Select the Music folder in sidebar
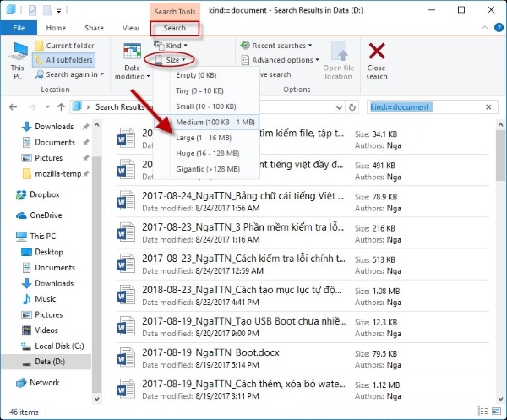The height and width of the screenshot is (420, 507). 46,298
